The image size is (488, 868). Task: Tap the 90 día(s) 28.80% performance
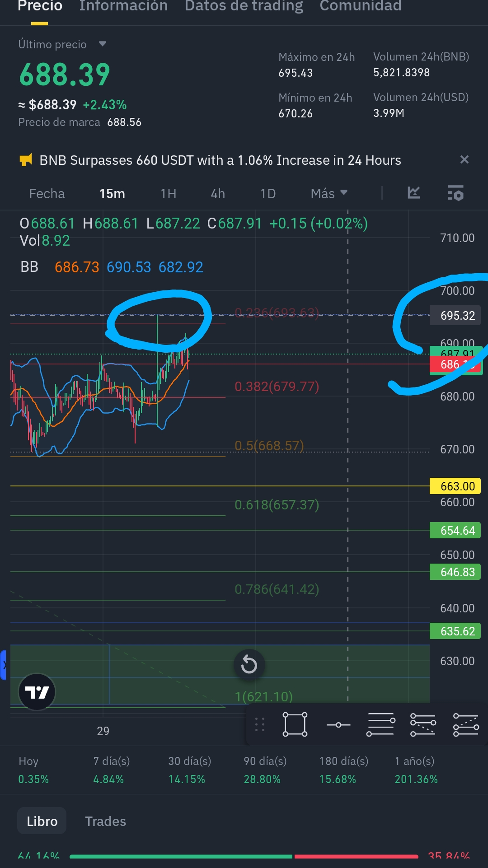tap(265, 770)
